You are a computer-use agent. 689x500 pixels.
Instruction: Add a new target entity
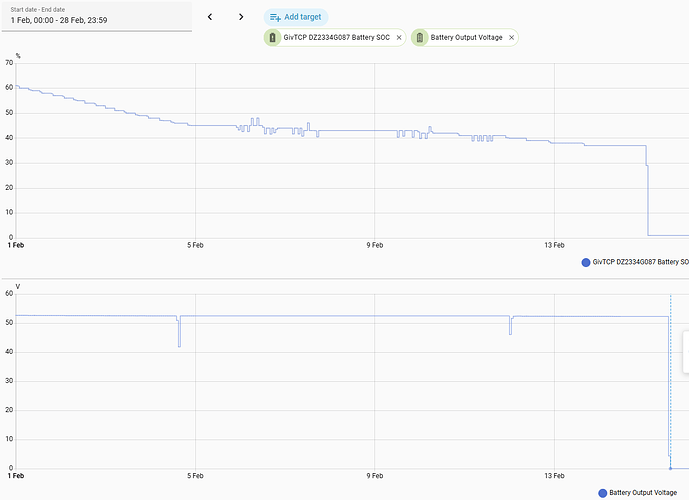pyautogui.click(x=296, y=17)
